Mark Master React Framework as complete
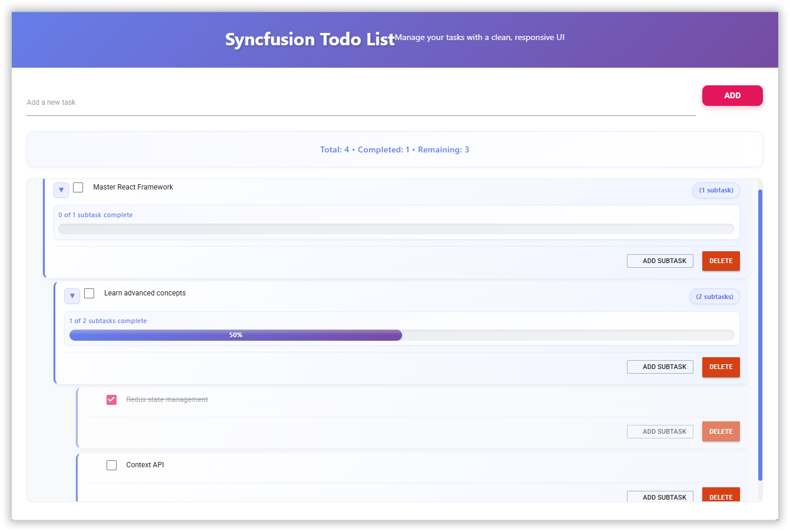Screen dimensions: 790x532 point(78,187)
